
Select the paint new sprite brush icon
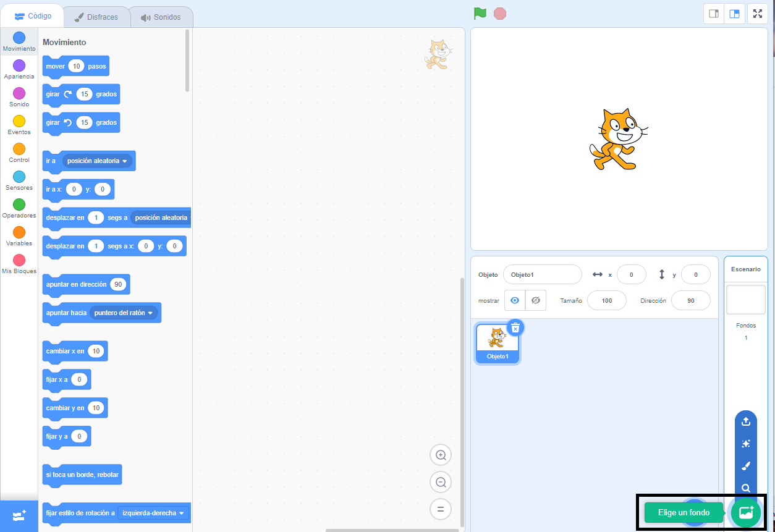click(745, 466)
